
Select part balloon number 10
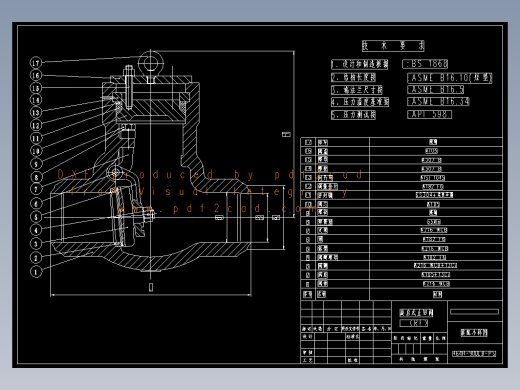[36, 151]
